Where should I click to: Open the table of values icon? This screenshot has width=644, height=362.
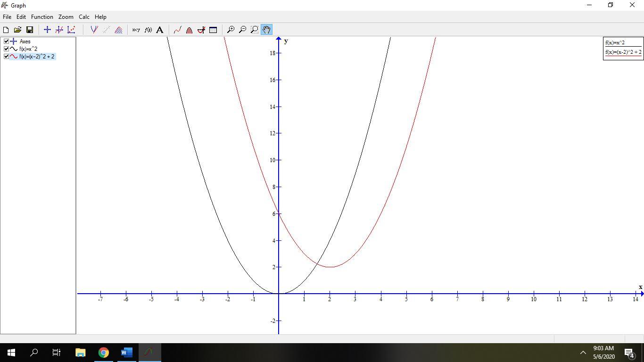213,30
